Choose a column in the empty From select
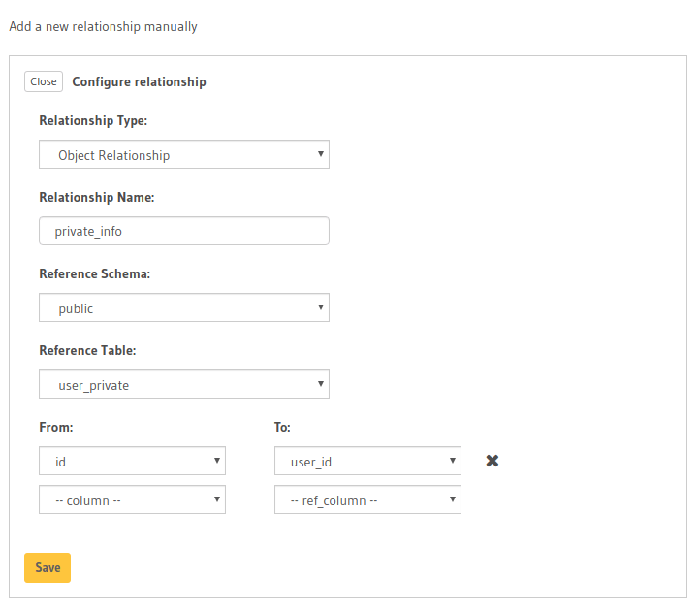The height and width of the screenshot is (610, 700). click(x=131, y=500)
